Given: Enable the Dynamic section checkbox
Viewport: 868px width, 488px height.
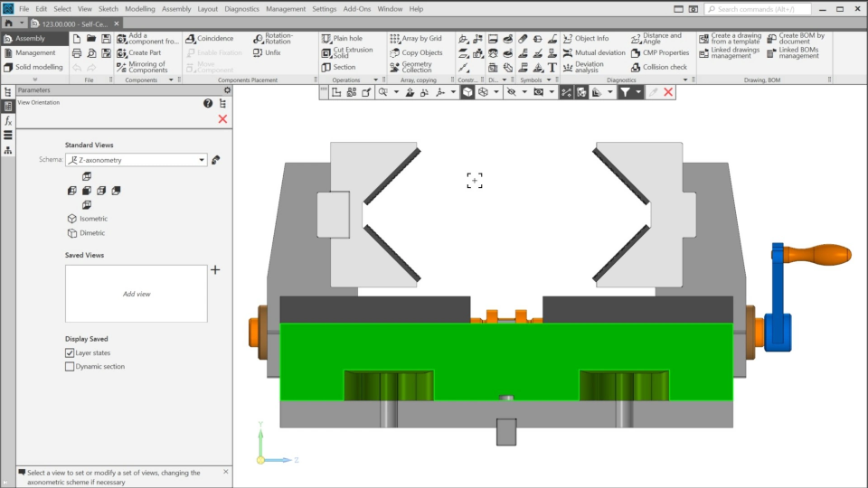Looking at the screenshot, I should [70, 367].
